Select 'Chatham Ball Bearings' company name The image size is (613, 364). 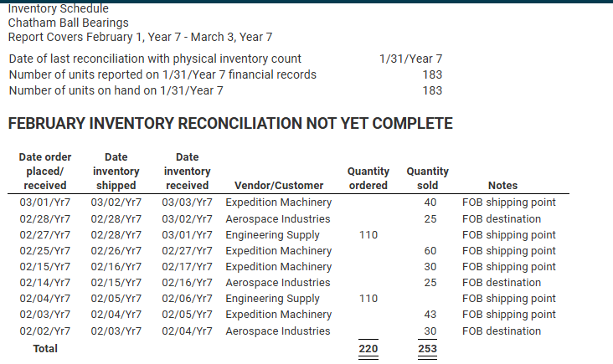(x=69, y=23)
